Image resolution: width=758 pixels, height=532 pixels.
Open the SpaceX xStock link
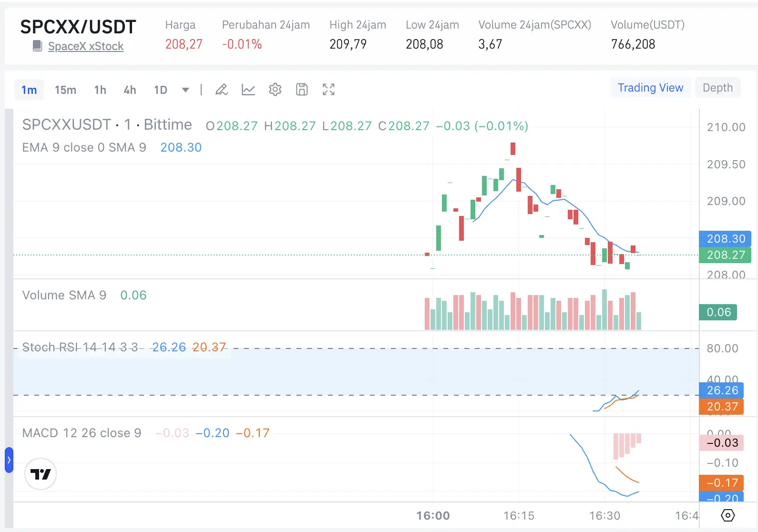(x=86, y=46)
